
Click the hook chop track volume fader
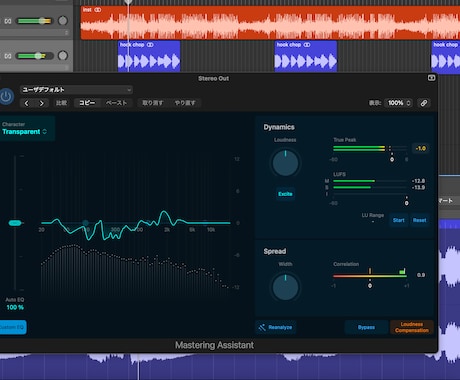point(38,56)
